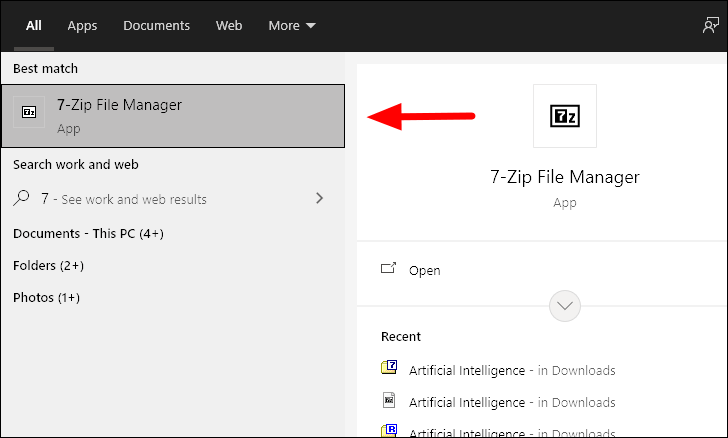Select Photos (1+) category
Image resolution: width=728 pixels, height=438 pixels.
coord(46,297)
